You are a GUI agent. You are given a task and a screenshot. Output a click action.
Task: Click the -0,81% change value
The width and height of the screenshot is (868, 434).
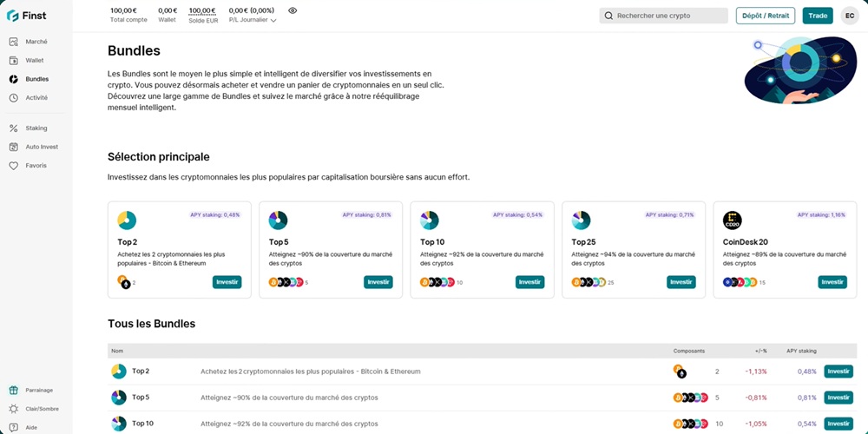756,398
